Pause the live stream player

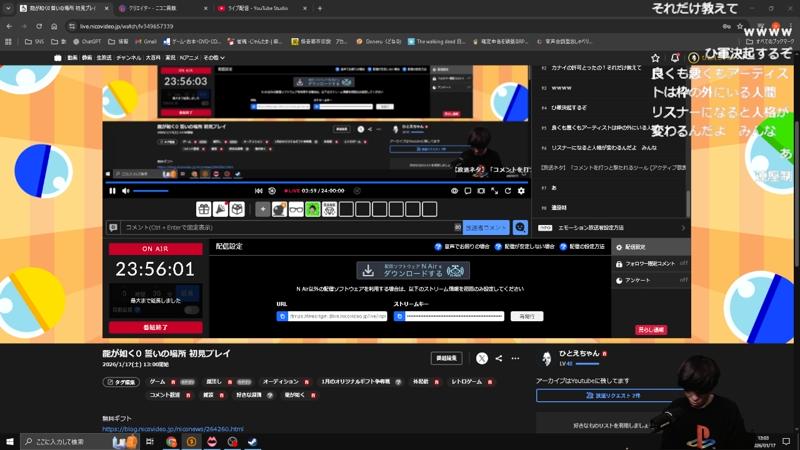(x=112, y=191)
